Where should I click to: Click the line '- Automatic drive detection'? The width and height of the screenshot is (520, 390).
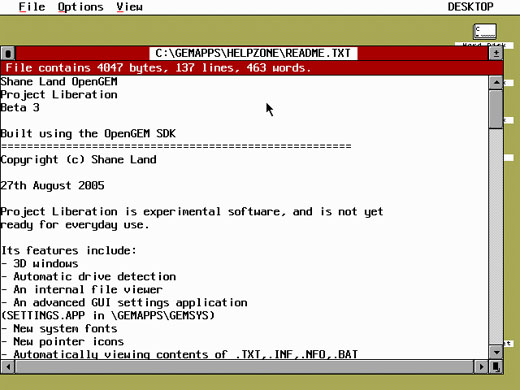(x=88, y=277)
